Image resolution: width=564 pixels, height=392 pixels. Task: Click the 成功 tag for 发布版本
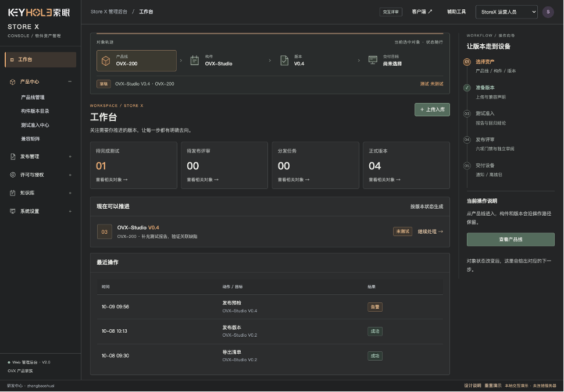(375, 332)
